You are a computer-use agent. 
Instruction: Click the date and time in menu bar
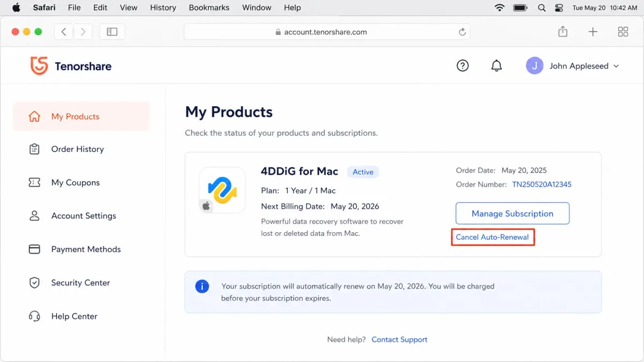(x=605, y=8)
